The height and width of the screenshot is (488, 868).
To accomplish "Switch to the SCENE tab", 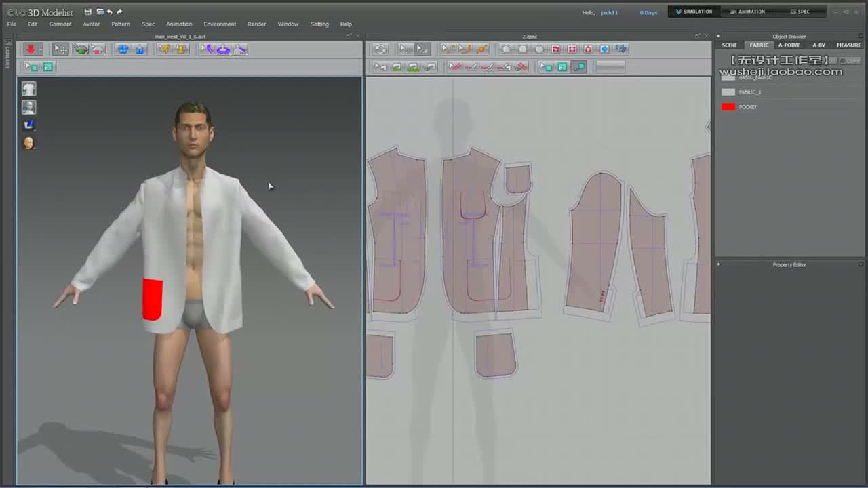I will click(729, 45).
